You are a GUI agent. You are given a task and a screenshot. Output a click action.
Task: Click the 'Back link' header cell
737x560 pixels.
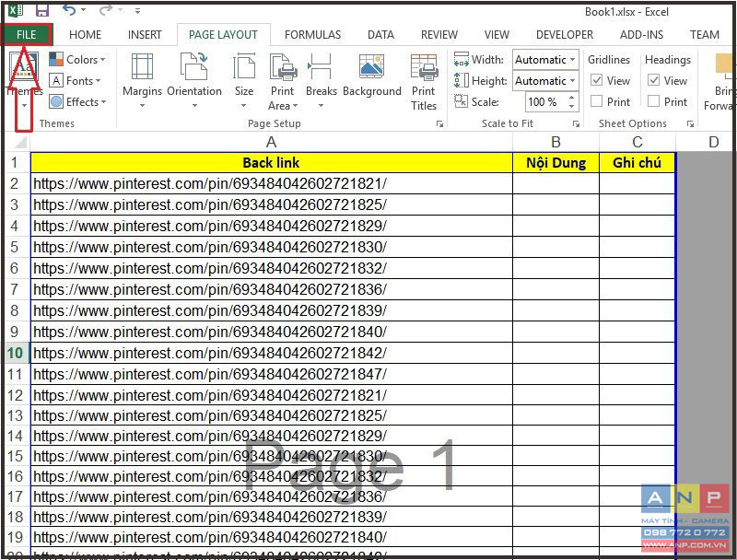[271, 163]
